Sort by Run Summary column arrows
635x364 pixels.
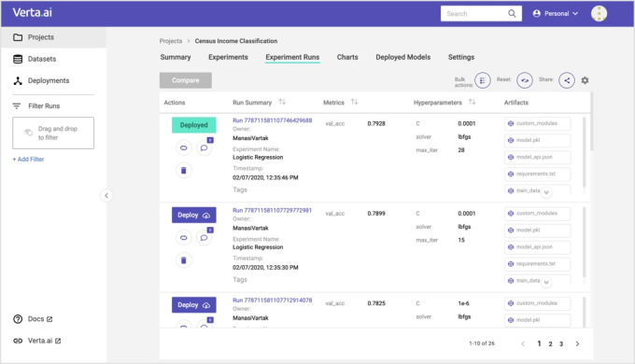tap(282, 102)
